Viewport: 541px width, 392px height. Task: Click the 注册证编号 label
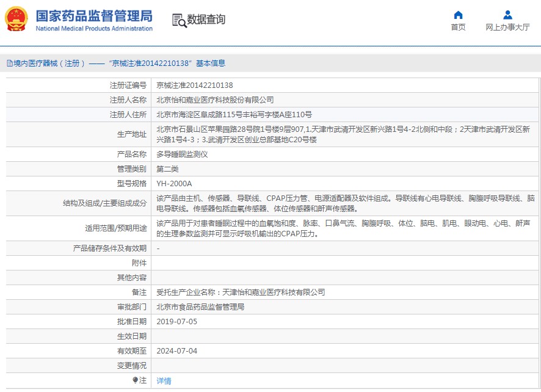[x=128, y=85]
